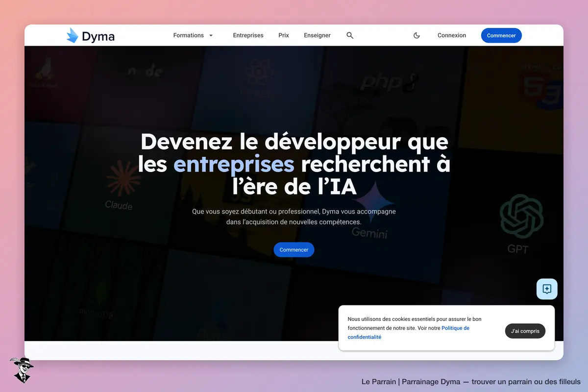Image resolution: width=588 pixels, height=392 pixels.
Task: Select Enseigner in top navigation
Action: coord(317,35)
